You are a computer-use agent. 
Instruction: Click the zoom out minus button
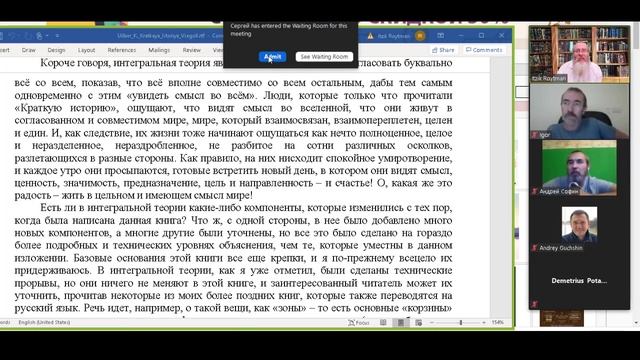click(431, 322)
